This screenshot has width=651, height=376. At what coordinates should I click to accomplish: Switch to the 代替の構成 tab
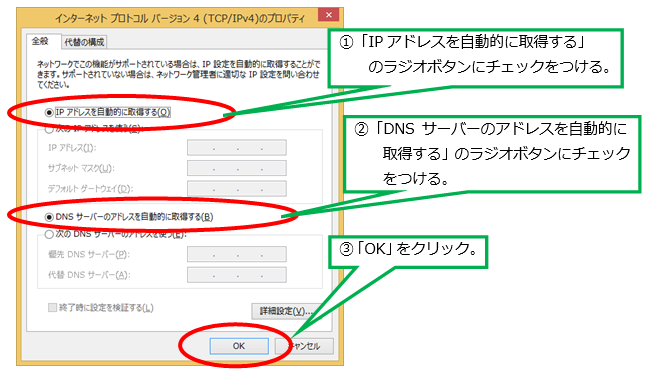(84, 42)
